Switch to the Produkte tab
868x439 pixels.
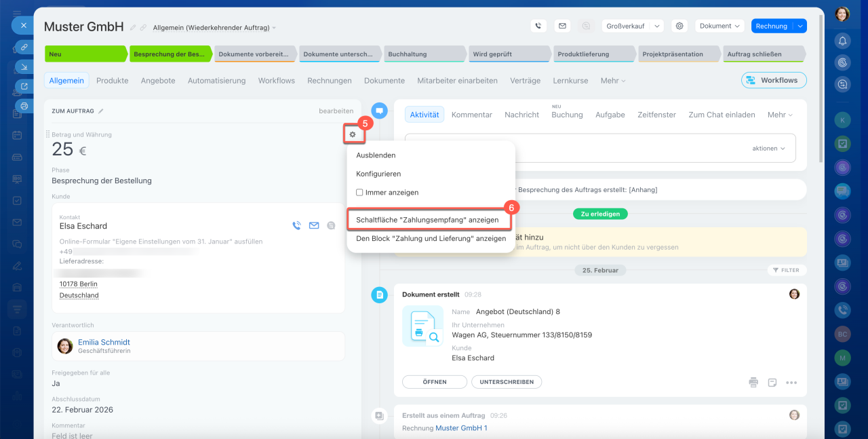(x=112, y=80)
